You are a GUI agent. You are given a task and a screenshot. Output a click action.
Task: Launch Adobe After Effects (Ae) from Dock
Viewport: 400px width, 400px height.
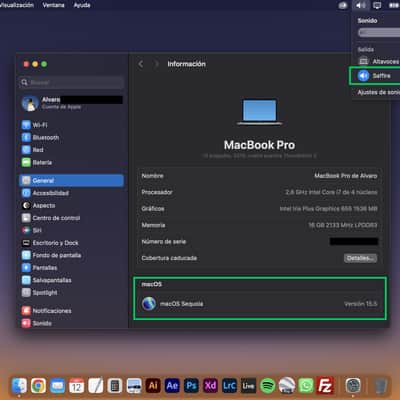[x=172, y=386]
